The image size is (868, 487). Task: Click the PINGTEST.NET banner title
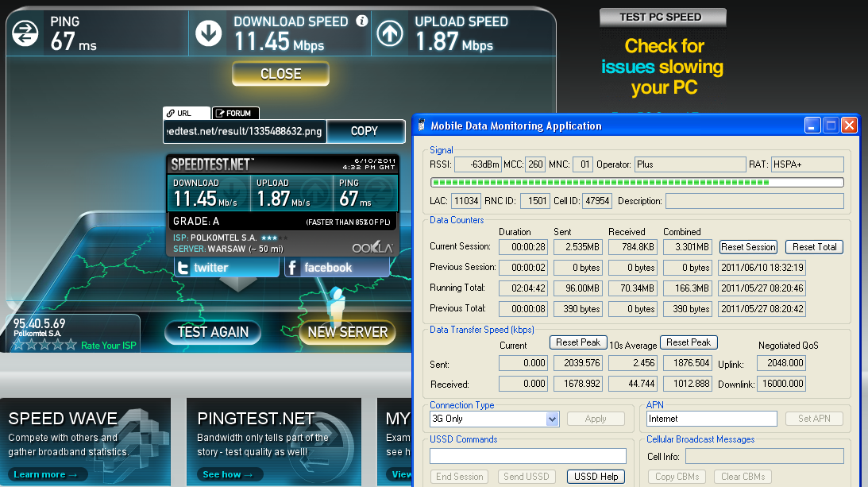point(256,419)
